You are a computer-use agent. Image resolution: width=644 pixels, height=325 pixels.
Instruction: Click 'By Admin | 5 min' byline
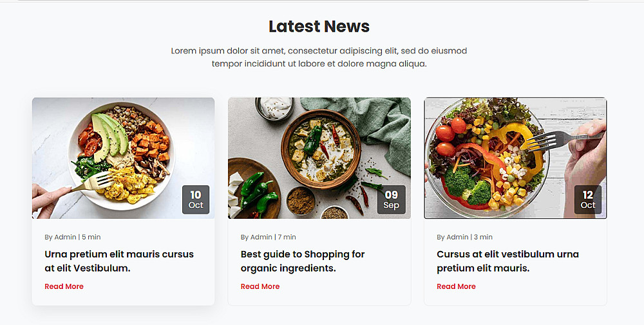click(73, 237)
